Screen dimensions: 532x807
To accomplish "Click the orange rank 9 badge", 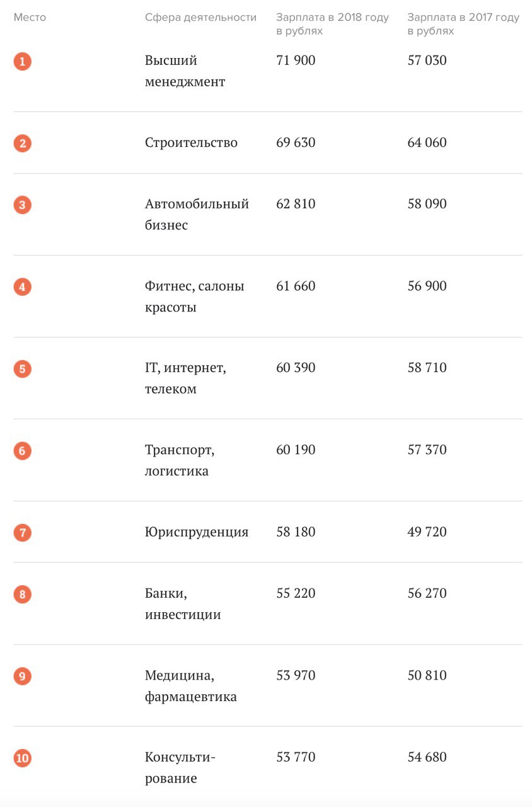I will pos(22,676).
